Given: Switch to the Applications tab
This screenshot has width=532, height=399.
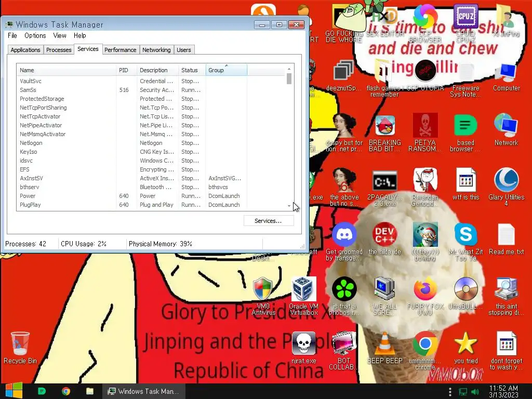Looking at the screenshot, I should 25,50.
